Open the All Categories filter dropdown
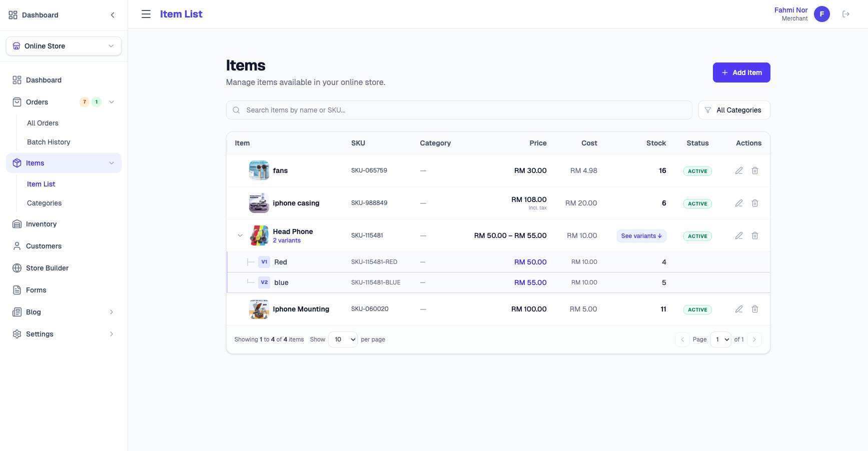Image resolution: width=868 pixels, height=451 pixels. tap(733, 110)
